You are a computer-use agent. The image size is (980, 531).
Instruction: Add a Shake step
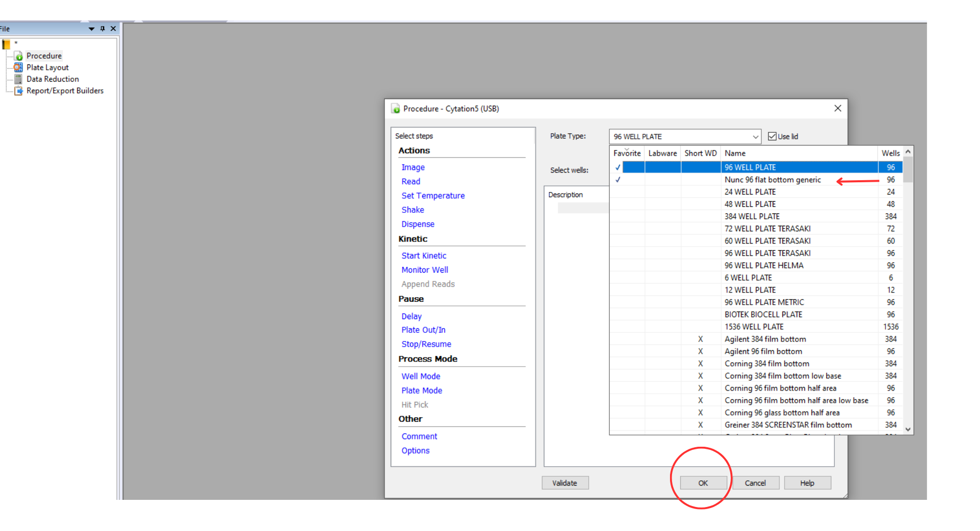pos(413,210)
